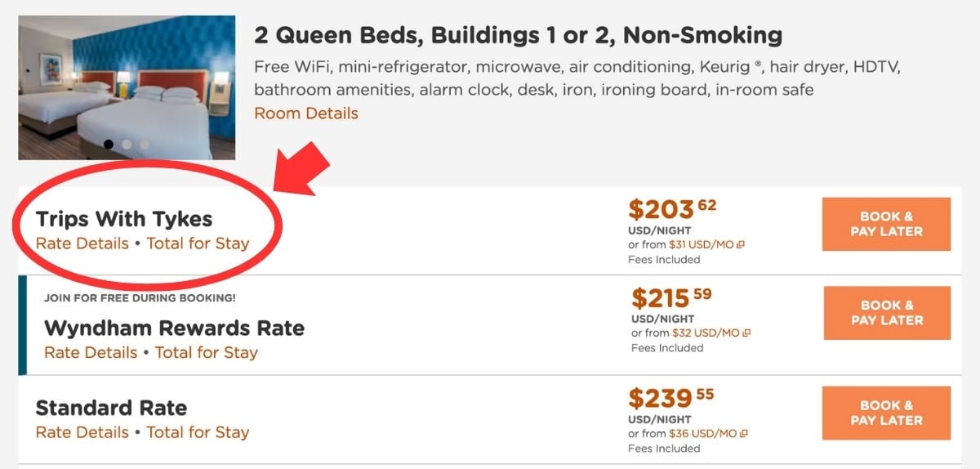View Rate Details for Trips With Tykes
This screenshot has width=980, height=469.
click(82, 243)
